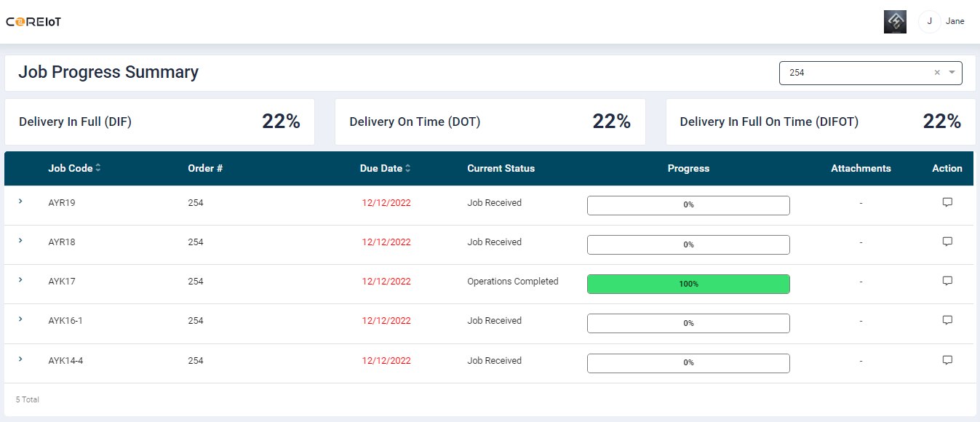The width and height of the screenshot is (980, 422).
Task: Open the order filter dropdown arrow
Action: pos(952,73)
